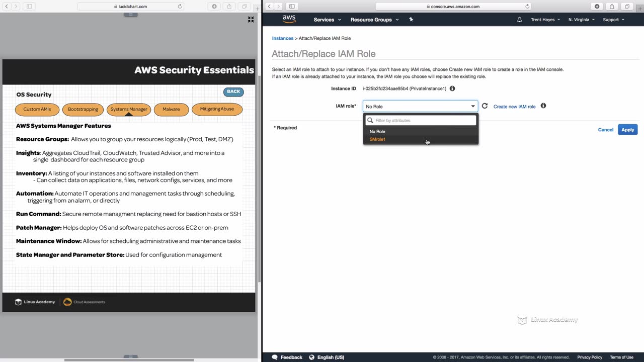Screen dimensions: 644x362
Task: Open the Support menu
Action: point(613,20)
